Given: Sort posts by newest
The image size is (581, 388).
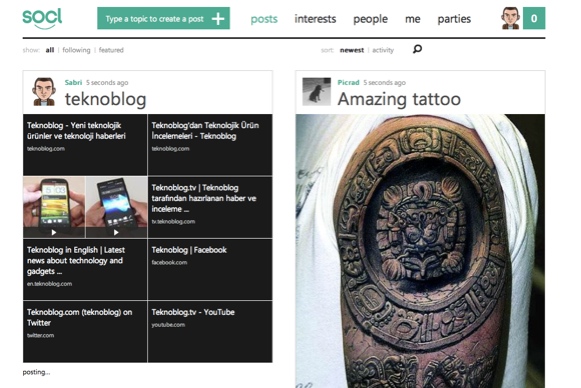Looking at the screenshot, I should pos(352,50).
